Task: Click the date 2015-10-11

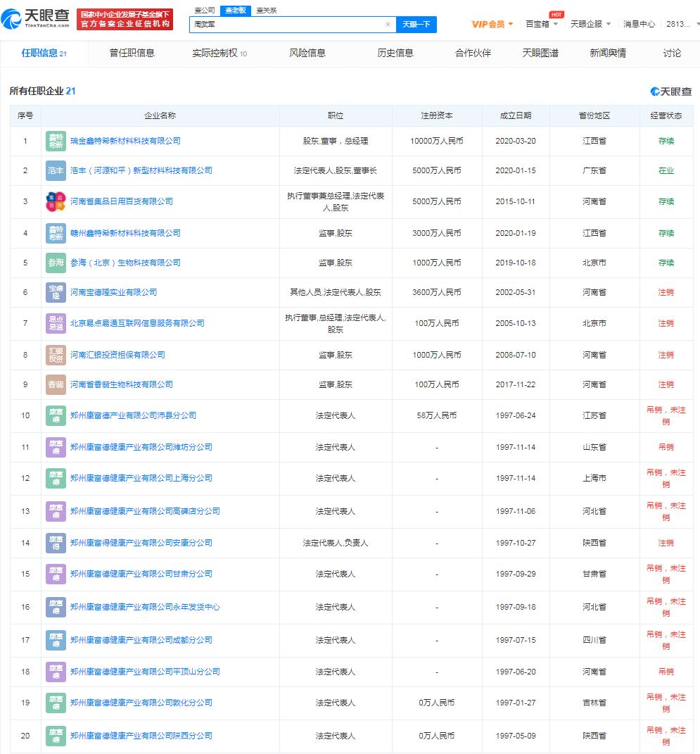Action: 516,201
